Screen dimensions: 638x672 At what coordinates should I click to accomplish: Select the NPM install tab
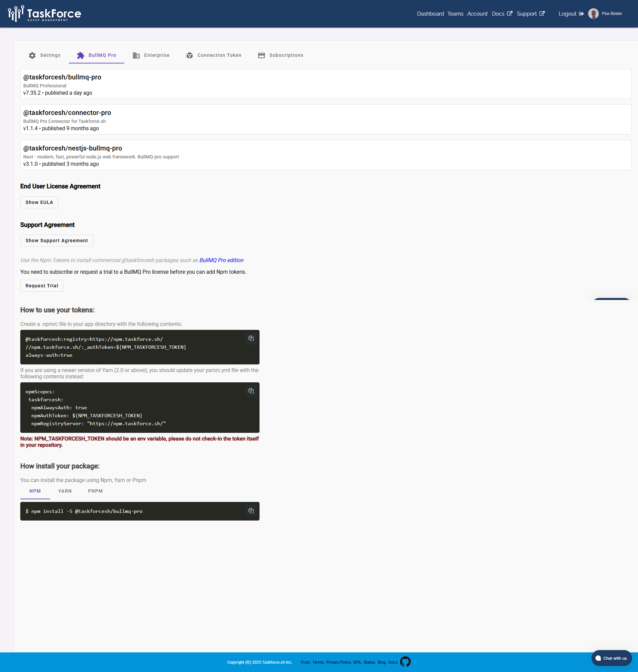click(x=35, y=491)
